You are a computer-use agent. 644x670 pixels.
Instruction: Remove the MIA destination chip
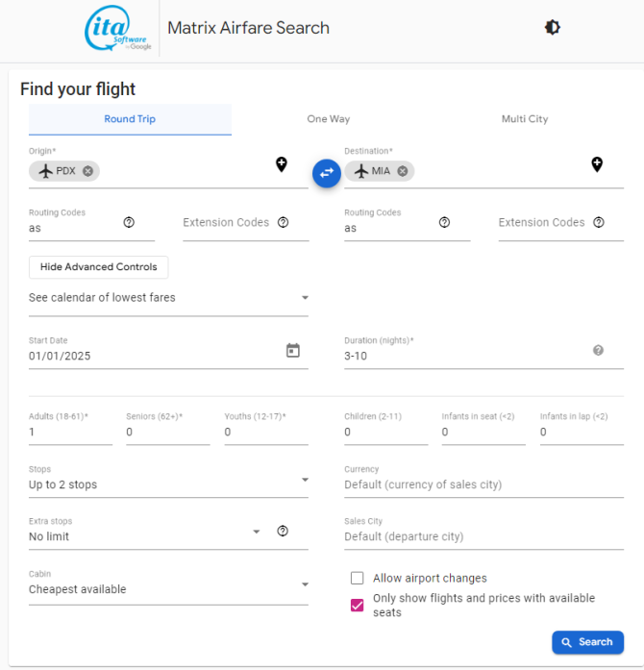[x=403, y=171]
